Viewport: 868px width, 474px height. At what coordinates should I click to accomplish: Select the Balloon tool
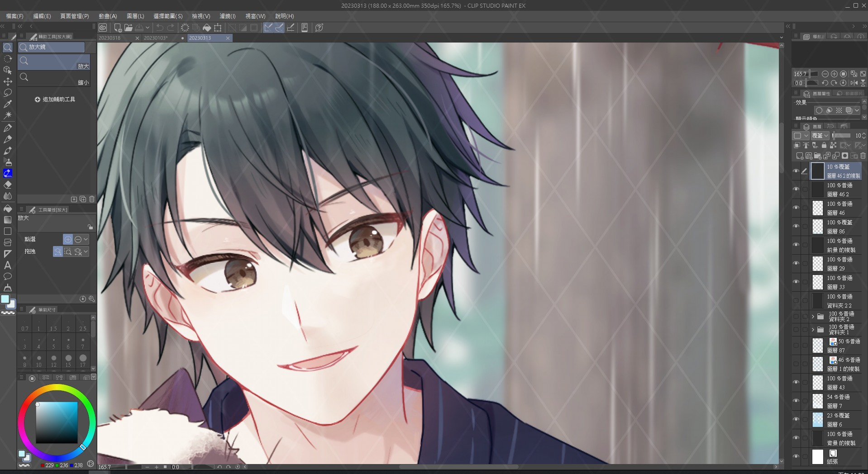click(x=8, y=276)
